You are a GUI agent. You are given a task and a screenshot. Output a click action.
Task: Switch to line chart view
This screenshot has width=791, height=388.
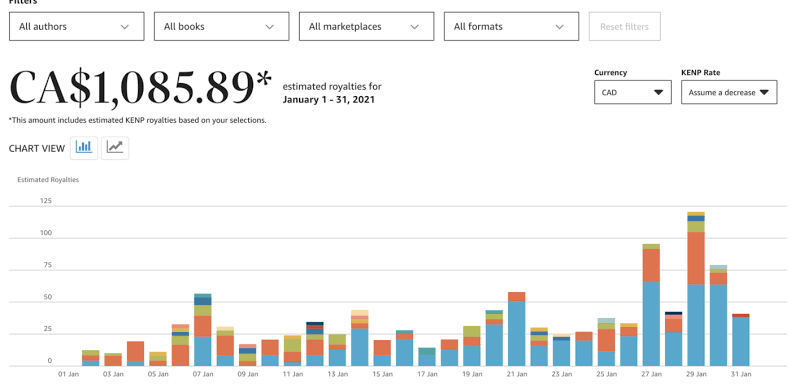pyautogui.click(x=115, y=148)
